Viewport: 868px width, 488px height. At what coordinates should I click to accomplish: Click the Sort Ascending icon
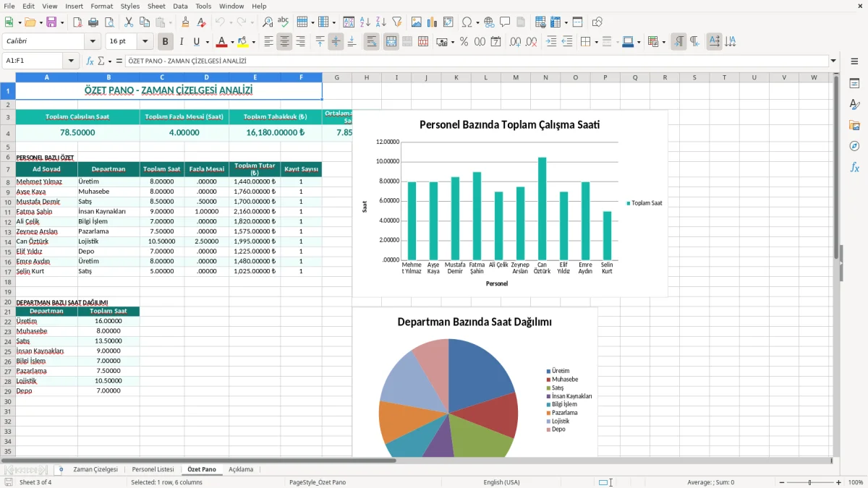(x=365, y=22)
